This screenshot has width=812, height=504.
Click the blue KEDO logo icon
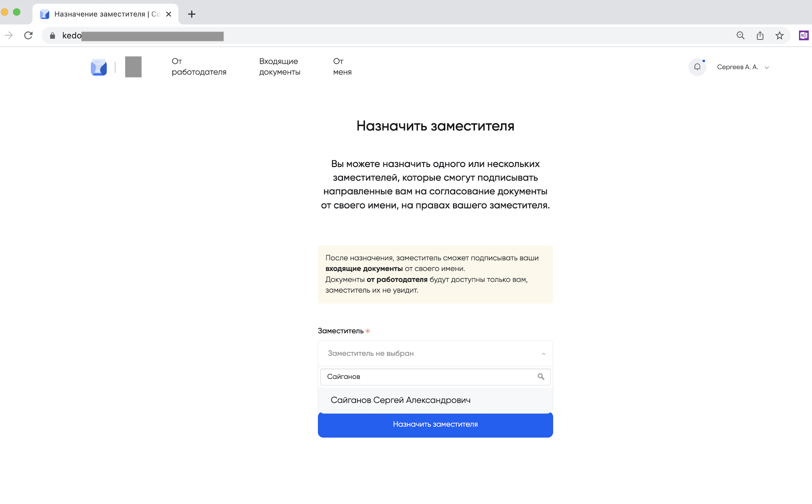(x=99, y=67)
